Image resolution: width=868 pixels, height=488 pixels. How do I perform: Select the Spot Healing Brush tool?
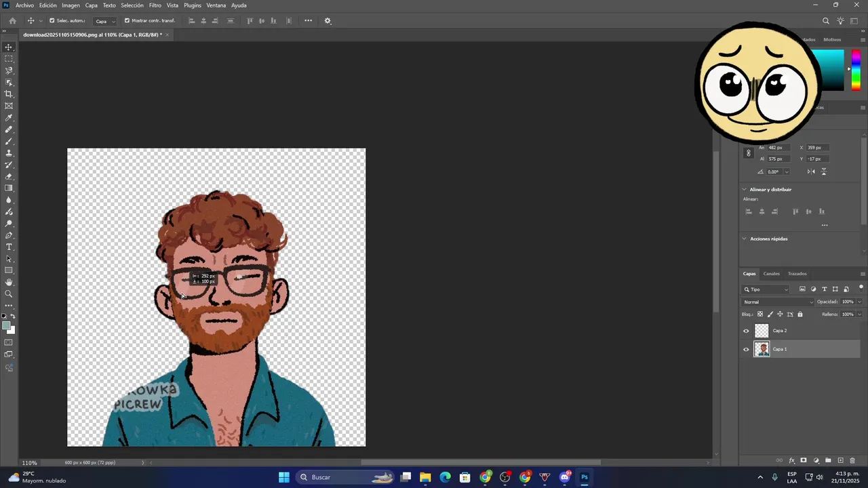tap(9, 129)
